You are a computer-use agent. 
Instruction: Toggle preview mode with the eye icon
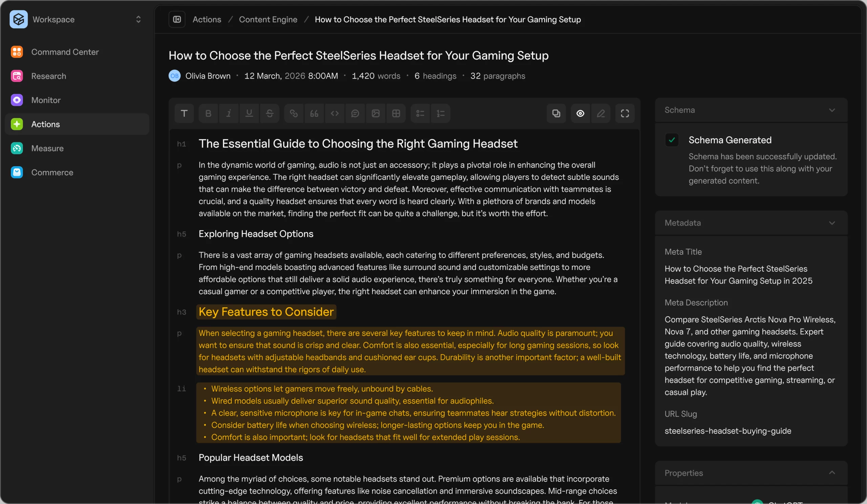point(580,113)
